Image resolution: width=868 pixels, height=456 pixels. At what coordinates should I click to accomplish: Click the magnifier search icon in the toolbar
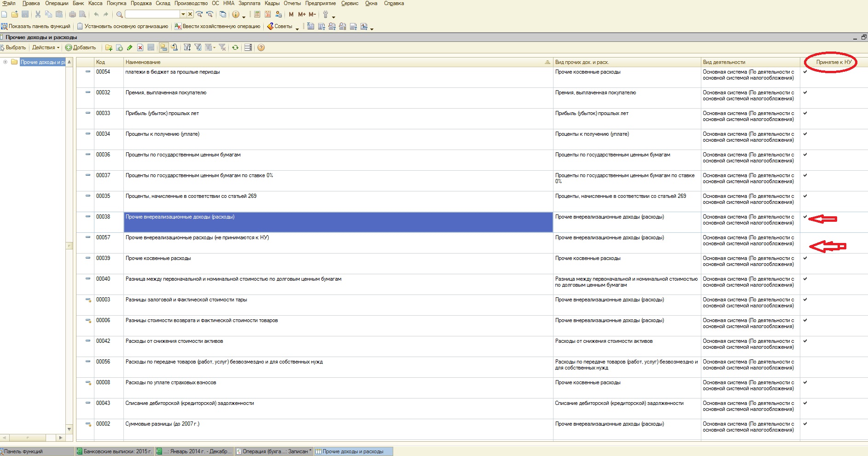coord(119,14)
